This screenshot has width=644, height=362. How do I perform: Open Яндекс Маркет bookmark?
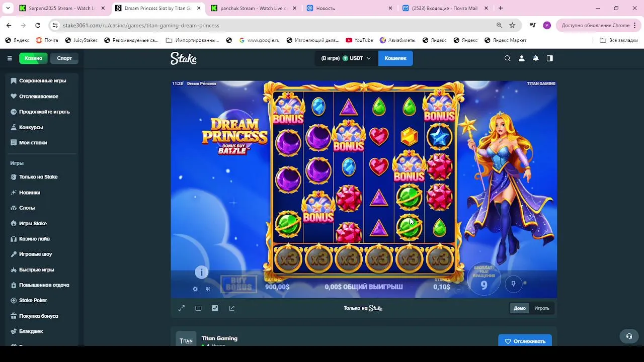(505, 40)
